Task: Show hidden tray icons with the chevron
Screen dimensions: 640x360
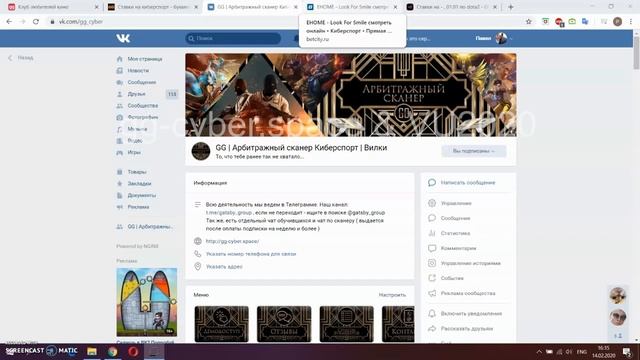Action: coord(539,351)
